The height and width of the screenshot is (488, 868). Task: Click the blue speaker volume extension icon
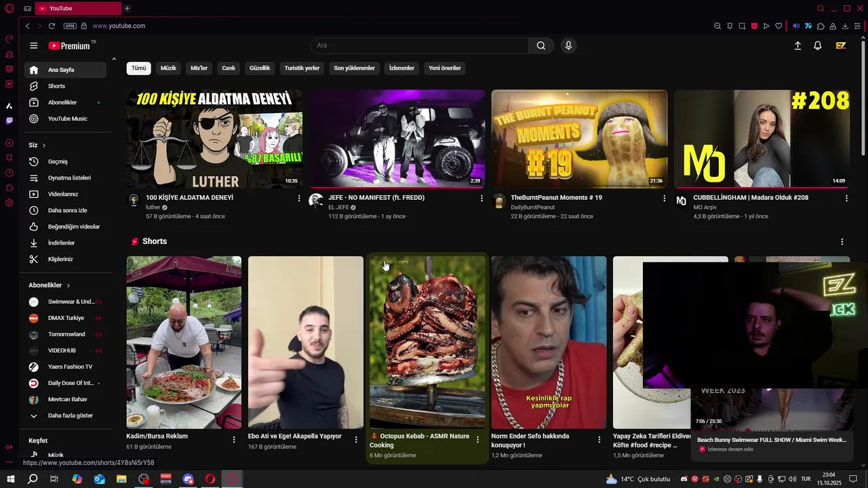(x=796, y=26)
